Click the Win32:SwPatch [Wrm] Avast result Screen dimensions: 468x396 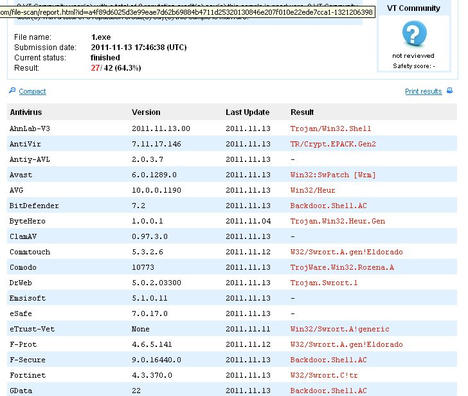click(333, 175)
